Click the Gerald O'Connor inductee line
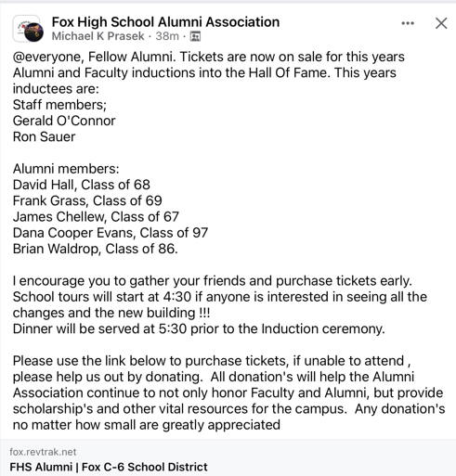The image size is (456, 476). tap(64, 121)
